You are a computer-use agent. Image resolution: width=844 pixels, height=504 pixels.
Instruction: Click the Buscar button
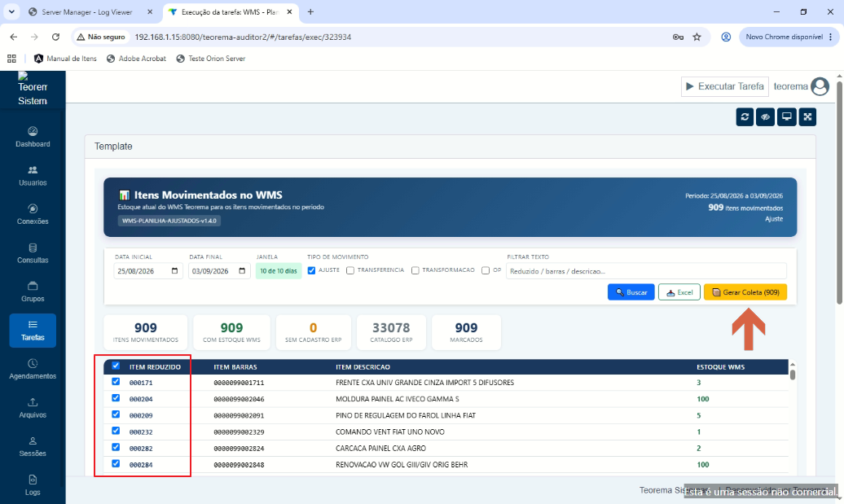click(631, 292)
